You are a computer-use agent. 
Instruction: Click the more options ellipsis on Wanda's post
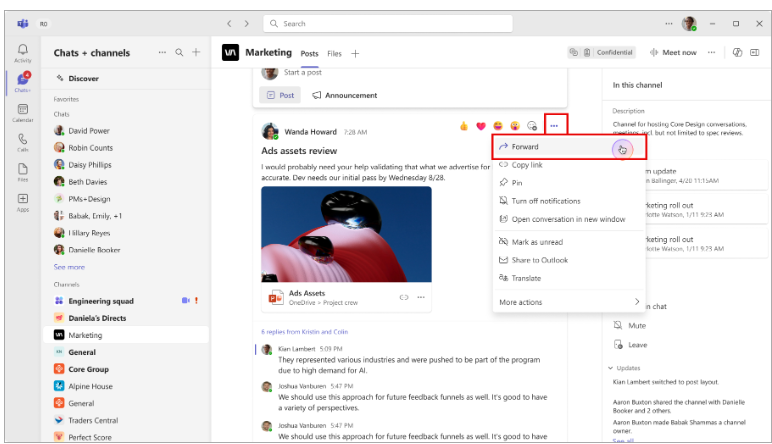coord(554,126)
